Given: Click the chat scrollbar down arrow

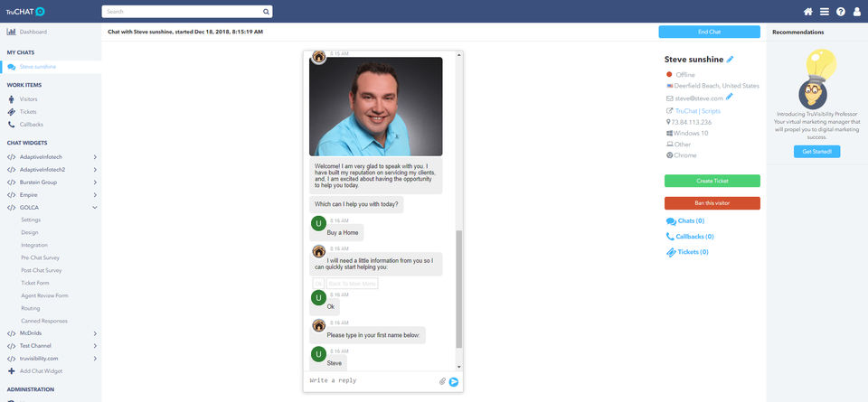Looking at the screenshot, I should coord(459,367).
